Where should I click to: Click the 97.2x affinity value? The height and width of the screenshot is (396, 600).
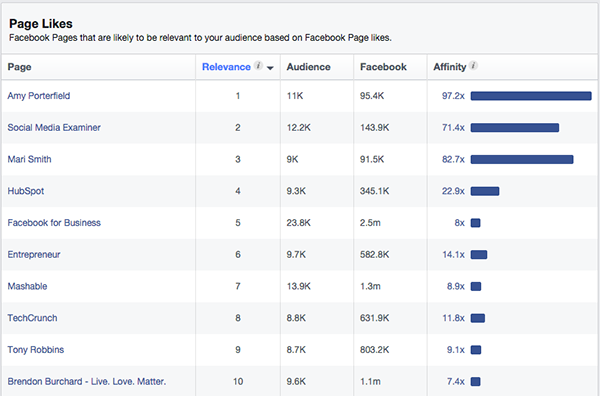click(453, 96)
